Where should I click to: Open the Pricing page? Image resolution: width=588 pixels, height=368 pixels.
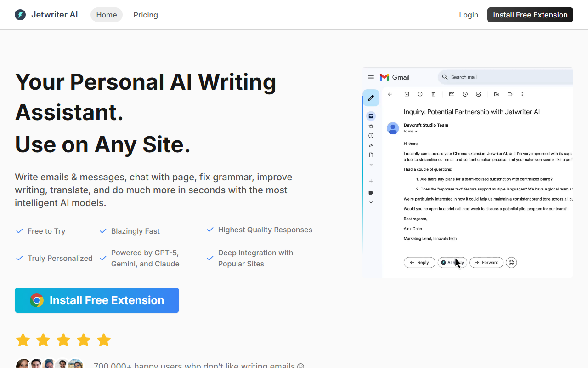pyautogui.click(x=146, y=15)
